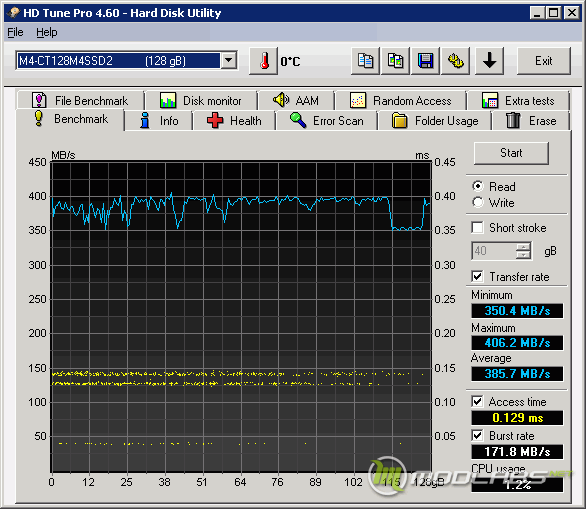Select the Write radio button

(x=478, y=202)
